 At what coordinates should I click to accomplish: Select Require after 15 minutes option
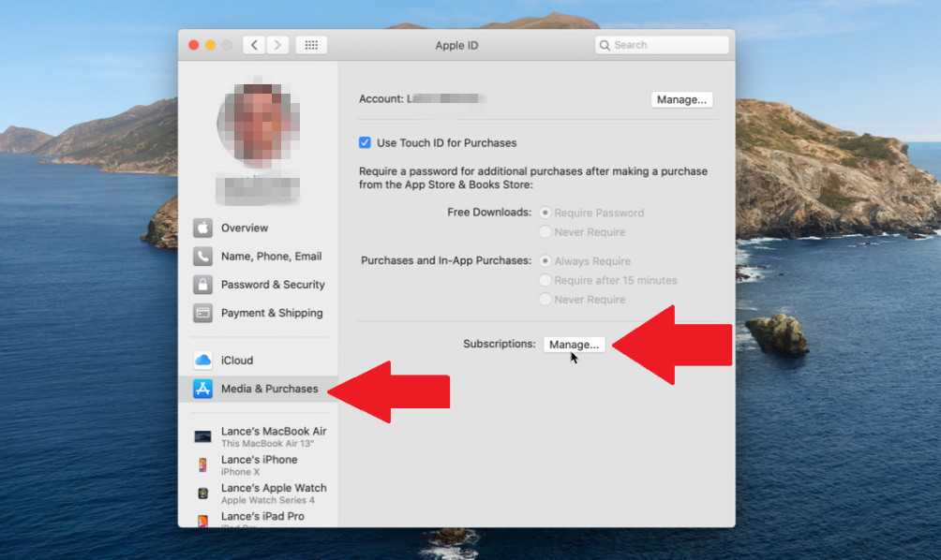(545, 280)
